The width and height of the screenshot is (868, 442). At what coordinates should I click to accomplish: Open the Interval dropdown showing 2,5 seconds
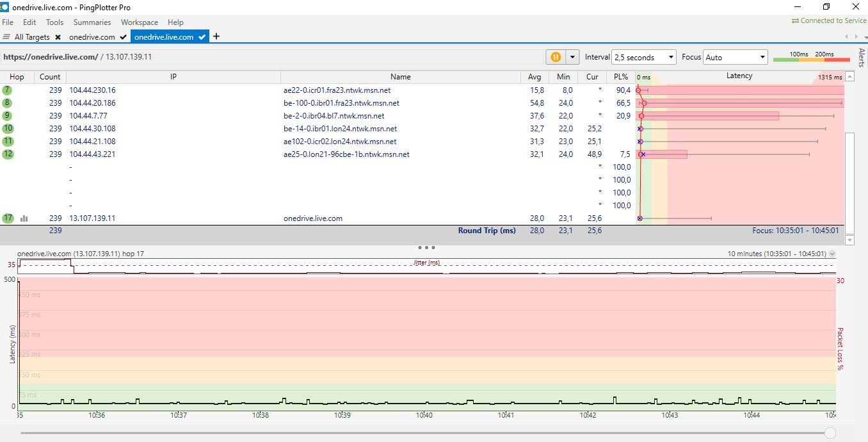click(643, 57)
